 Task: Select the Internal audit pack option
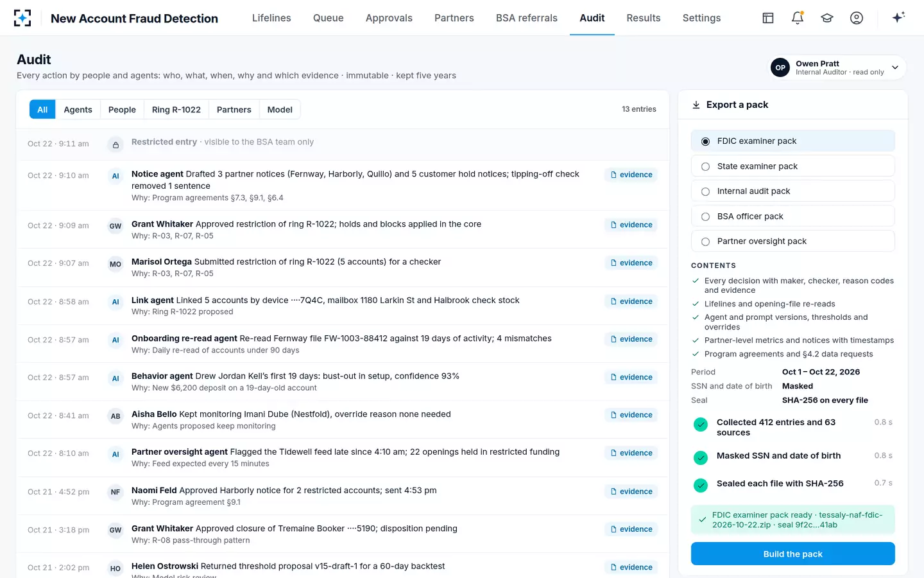pyautogui.click(x=792, y=191)
